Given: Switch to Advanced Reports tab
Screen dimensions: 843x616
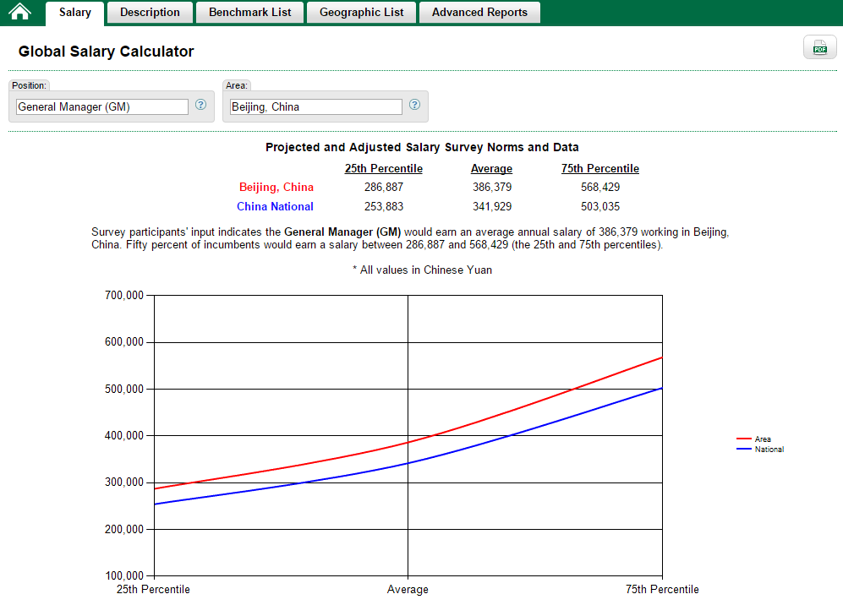Looking at the screenshot, I should tap(479, 13).
